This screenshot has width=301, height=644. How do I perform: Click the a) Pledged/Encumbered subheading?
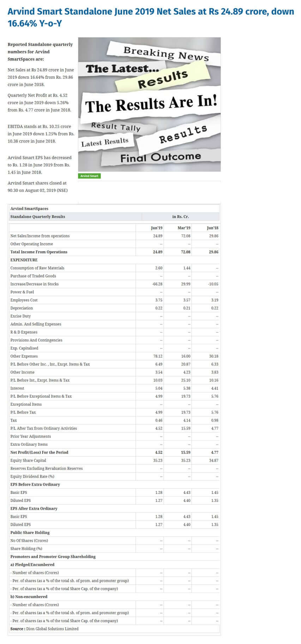pyautogui.click(x=32, y=565)
